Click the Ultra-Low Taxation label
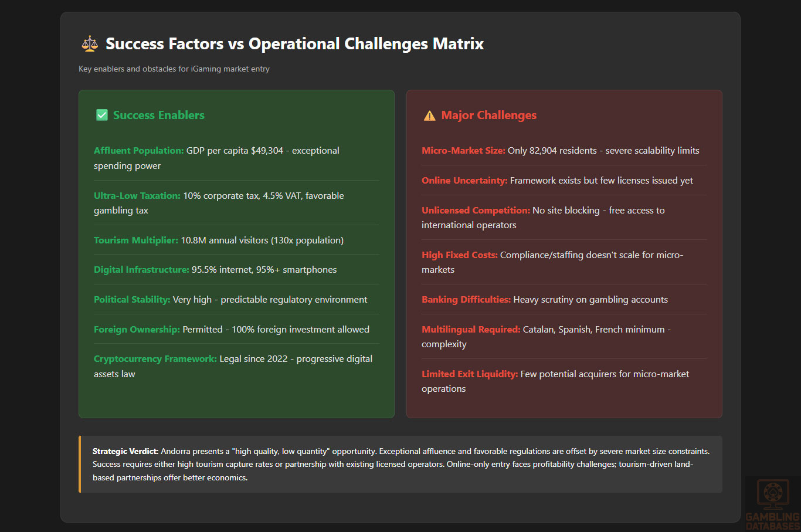Image resolution: width=801 pixels, height=532 pixels. click(x=137, y=196)
